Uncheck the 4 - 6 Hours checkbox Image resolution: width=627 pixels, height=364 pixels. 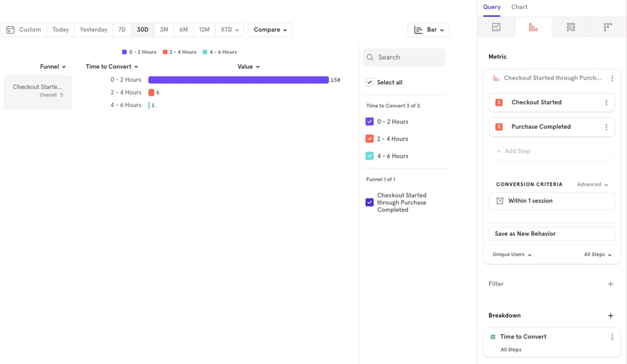pyautogui.click(x=370, y=156)
